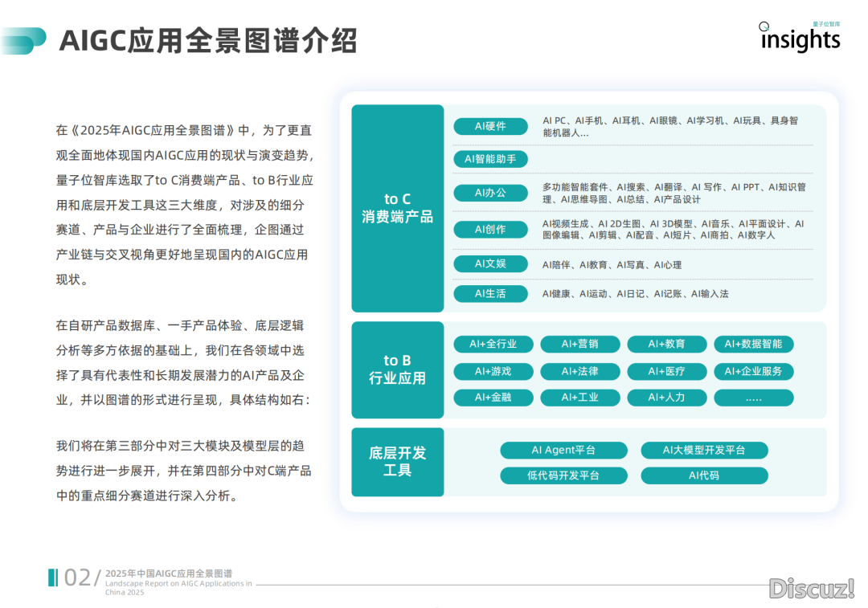868x608 pixels.
Task: Click the AI创作 category pill
Action: 490,229
